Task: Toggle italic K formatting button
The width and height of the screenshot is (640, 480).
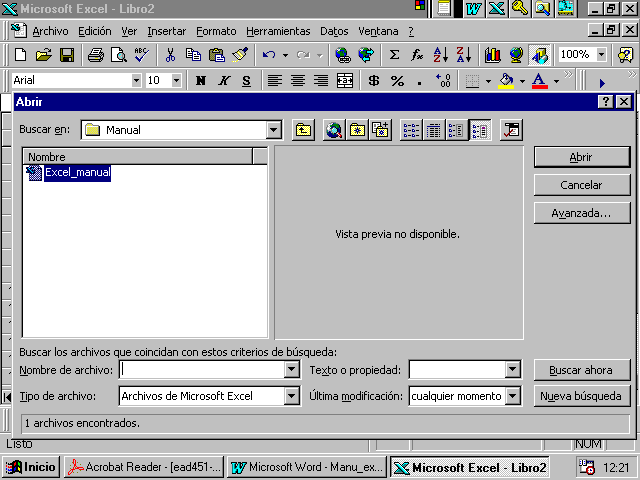Action: [223, 80]
